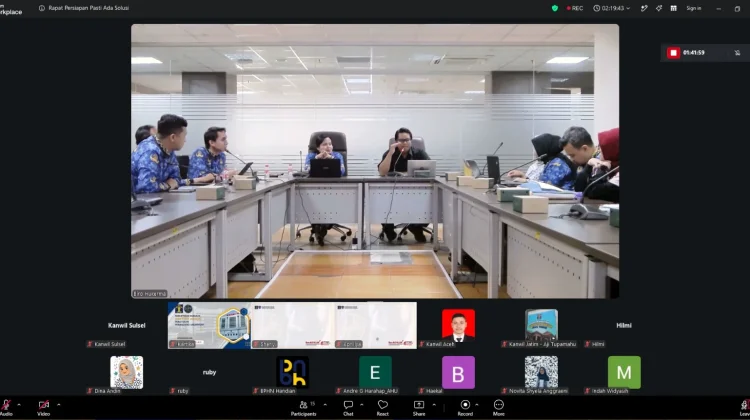Select the Kartika video thumbnail
750x420 pixels.
[x=209, y=325]
